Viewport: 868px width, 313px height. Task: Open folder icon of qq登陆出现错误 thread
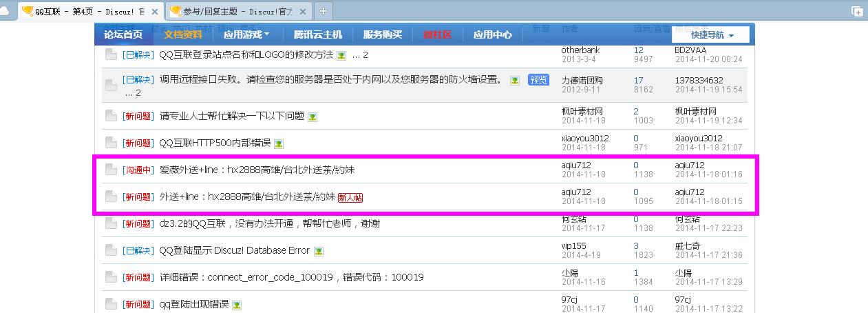(110, 304)
